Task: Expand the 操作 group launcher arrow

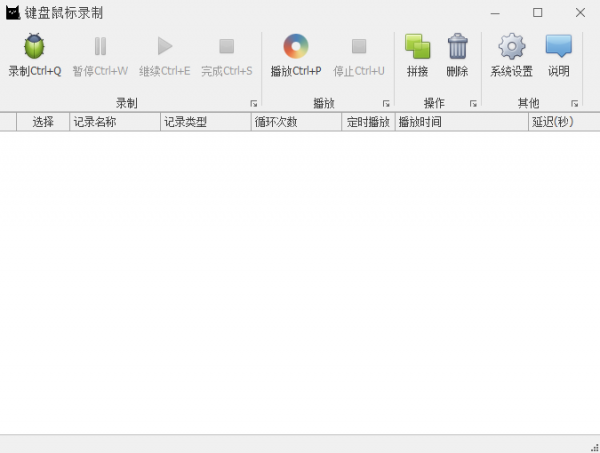Action: [473, 103]
